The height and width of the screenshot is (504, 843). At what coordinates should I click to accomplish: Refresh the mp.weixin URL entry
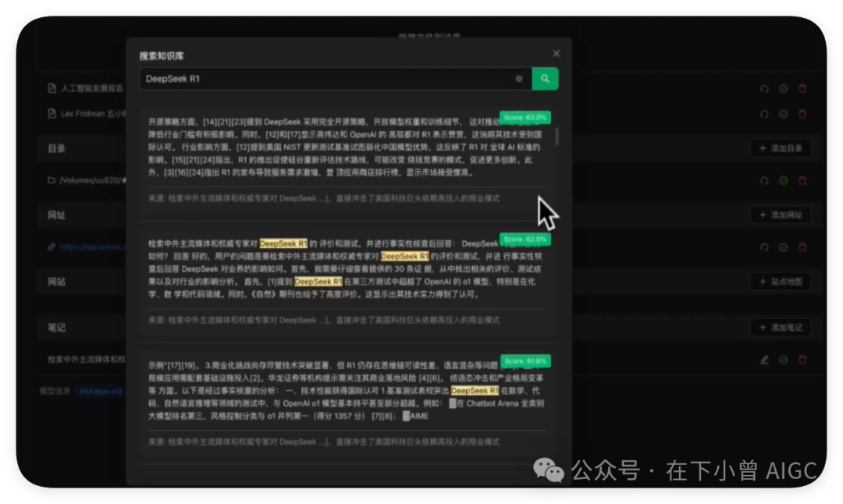click(x=764, y=247)
